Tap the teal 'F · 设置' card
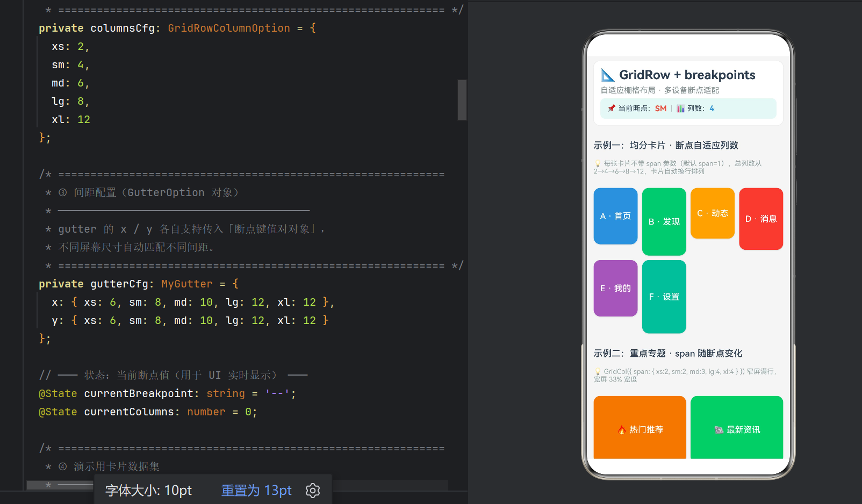The width and height of the screenshot is (862, 504). click(664, 297)
